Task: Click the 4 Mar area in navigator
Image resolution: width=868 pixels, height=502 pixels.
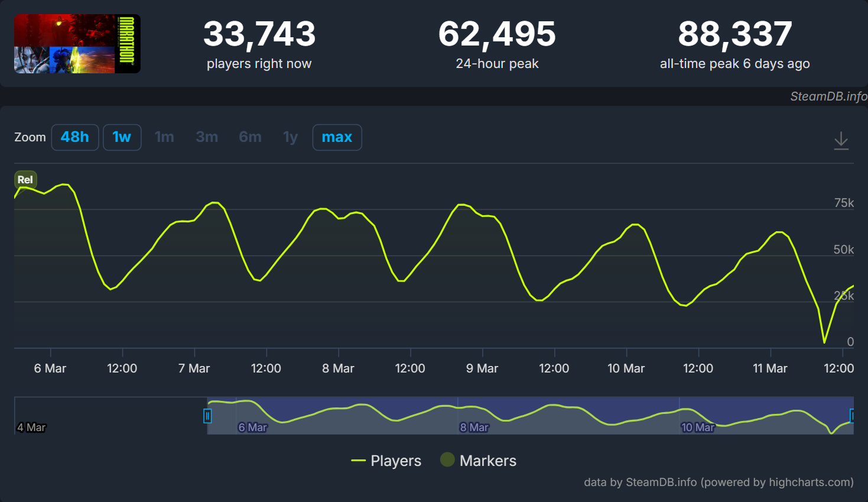Action: pyautogui.click(x=32, y=427)
